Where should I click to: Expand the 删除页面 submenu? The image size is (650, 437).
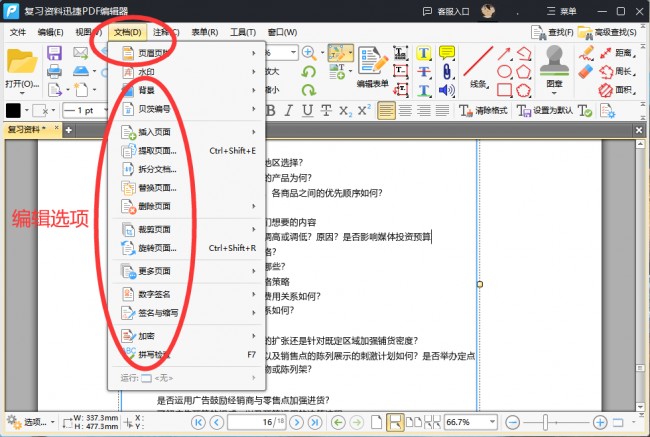click(187, 206)
